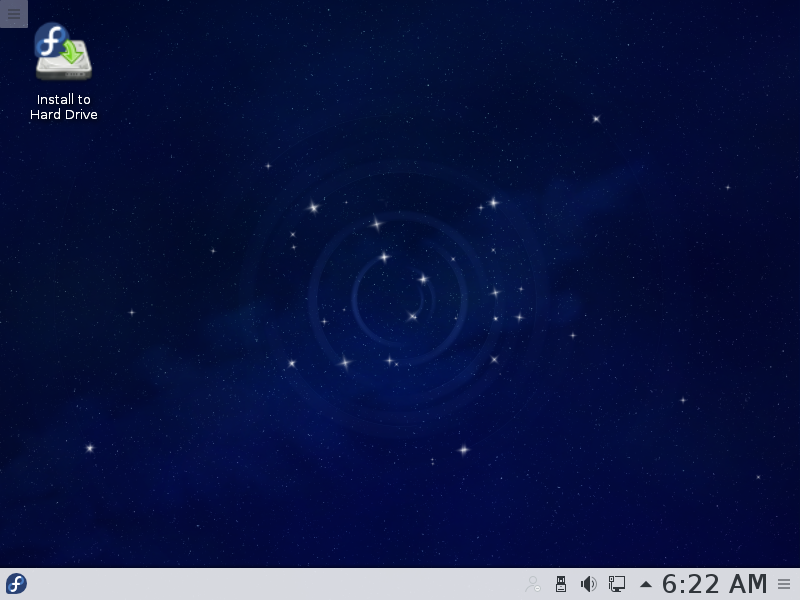Image resolution: width=800 pixels, height=600 pixels.
Task: Open the network connections tray icon
Action: [617, 584]
